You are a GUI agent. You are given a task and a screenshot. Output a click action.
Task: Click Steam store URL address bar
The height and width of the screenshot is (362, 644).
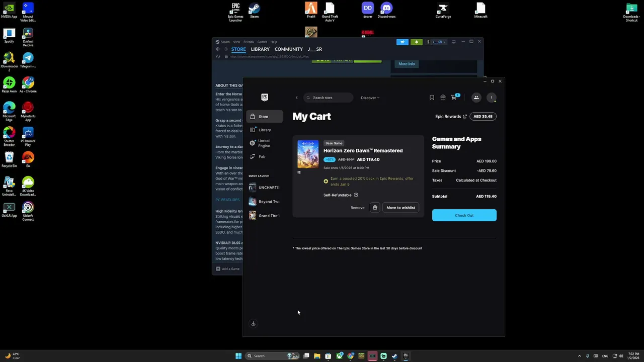pos(269,56)
